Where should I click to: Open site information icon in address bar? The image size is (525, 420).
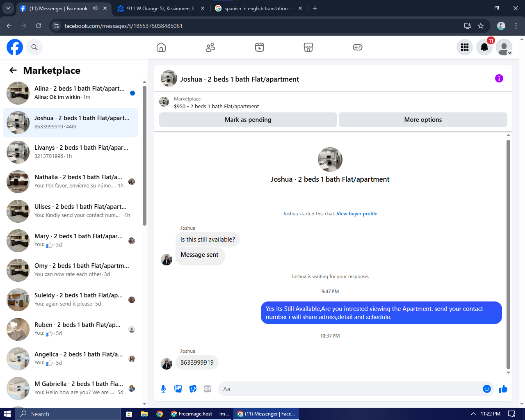[x=57, y=26]
